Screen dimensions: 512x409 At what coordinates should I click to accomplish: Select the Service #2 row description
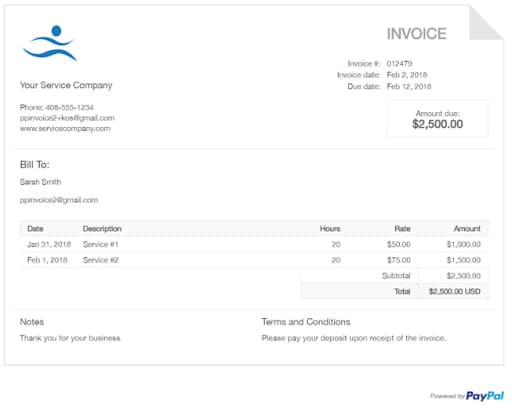pyautogui.click(x=101, y=260)
